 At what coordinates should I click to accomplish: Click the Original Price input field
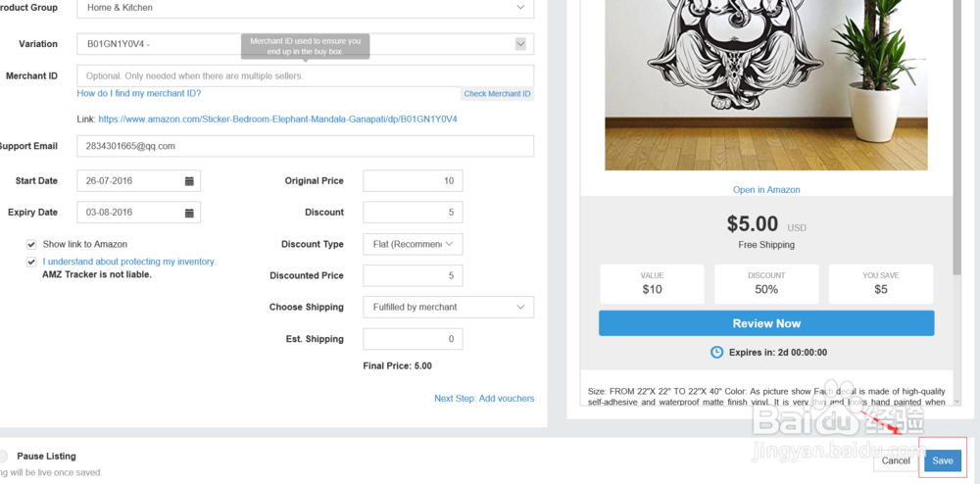413,181
